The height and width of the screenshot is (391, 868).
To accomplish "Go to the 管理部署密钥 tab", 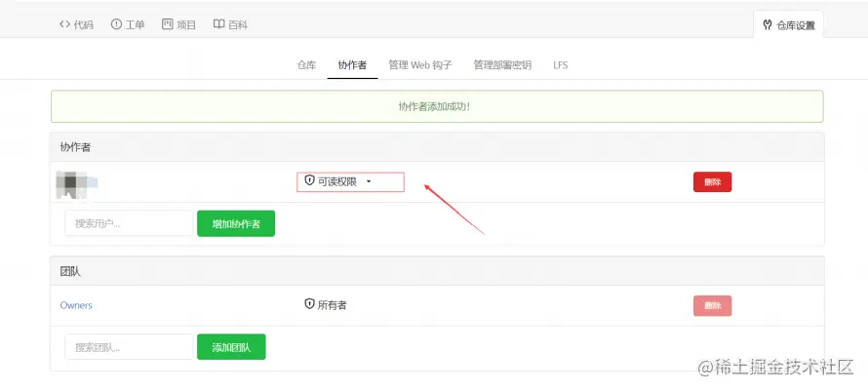I will [502, 64].
